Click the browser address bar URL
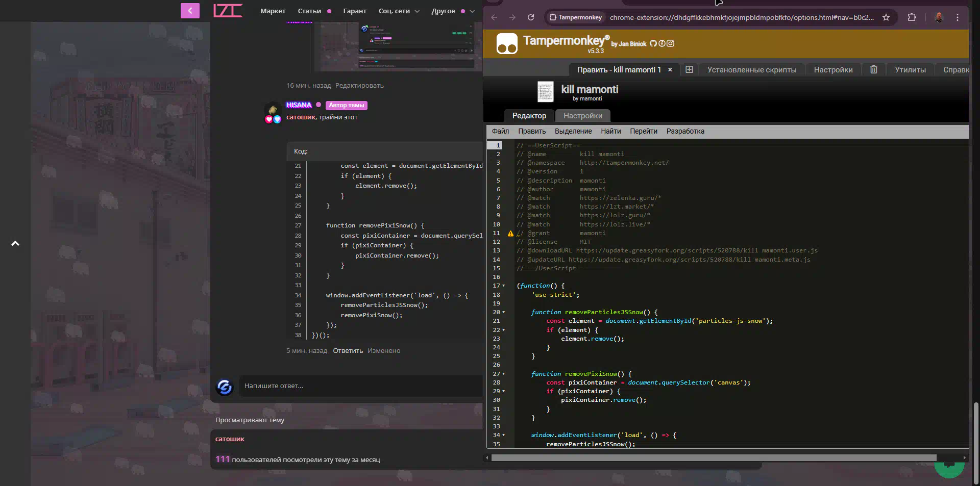 coord(742,17)
